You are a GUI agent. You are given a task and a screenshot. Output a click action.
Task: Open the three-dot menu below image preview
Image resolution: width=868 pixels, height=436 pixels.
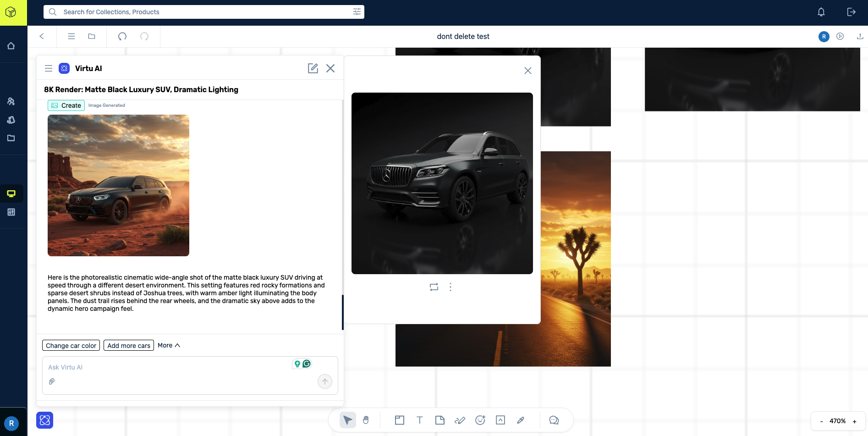tap(450, 287)
